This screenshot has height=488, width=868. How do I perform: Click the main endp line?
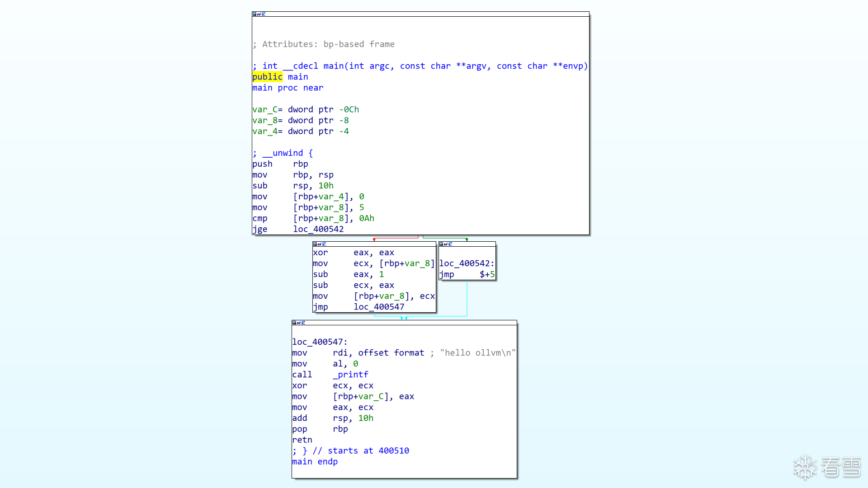[315, 461]
